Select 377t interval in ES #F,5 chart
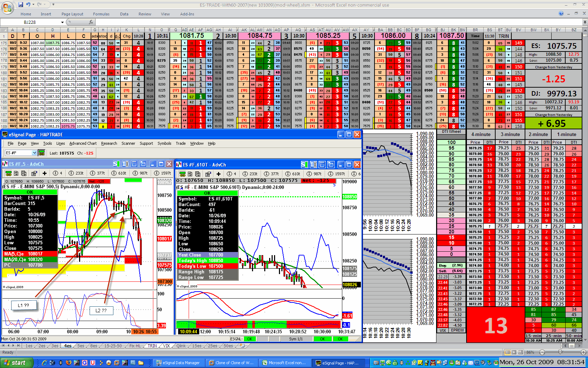The width and height of the screenshot is (588, 368). (98, 173)
